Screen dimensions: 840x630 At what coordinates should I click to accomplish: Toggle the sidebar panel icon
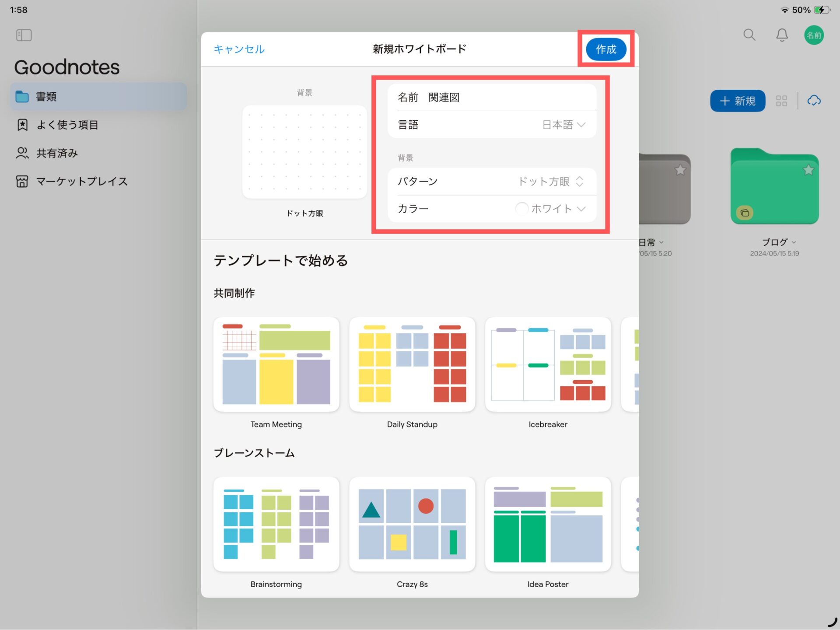24,35
